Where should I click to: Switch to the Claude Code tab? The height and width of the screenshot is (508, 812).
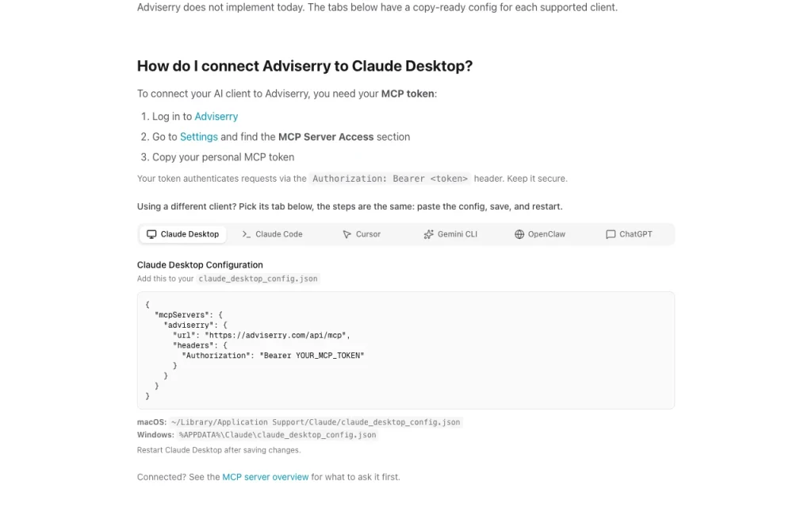pos(273,234)
